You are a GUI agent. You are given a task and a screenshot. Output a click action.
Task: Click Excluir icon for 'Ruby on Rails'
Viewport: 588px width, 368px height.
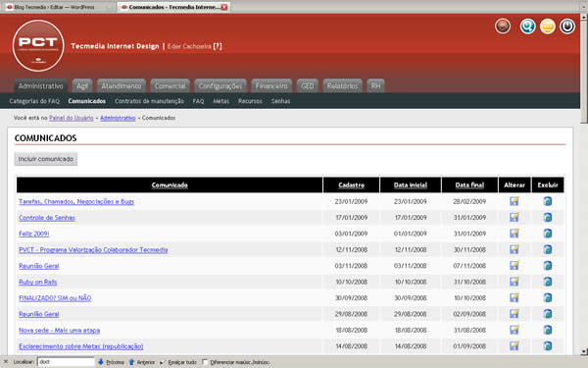[548, 282]
